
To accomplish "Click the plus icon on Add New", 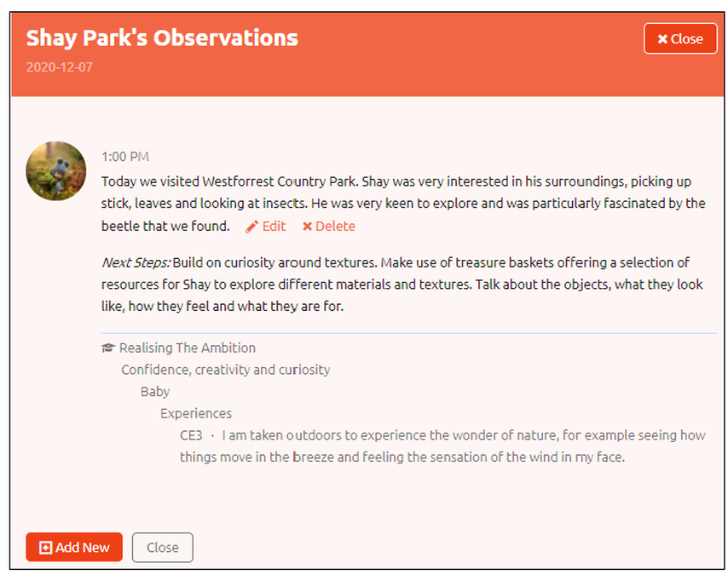I will pos(45,548).
